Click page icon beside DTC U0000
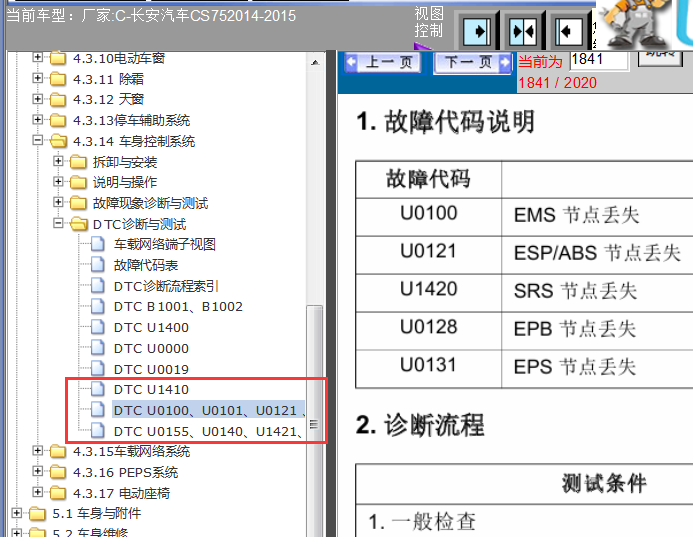This screenshot has height=537, width=693. pyautogui.click(x=98, y=348)
